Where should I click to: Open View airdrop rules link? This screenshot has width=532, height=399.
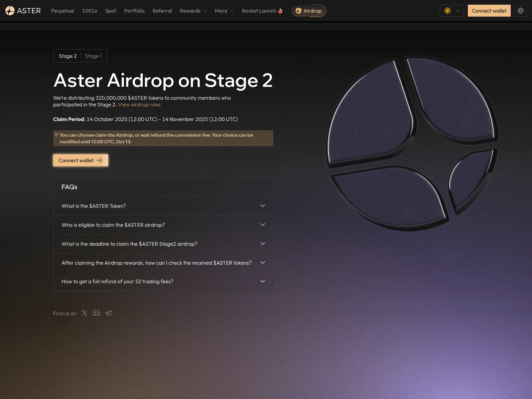click(x=139, y=104)
